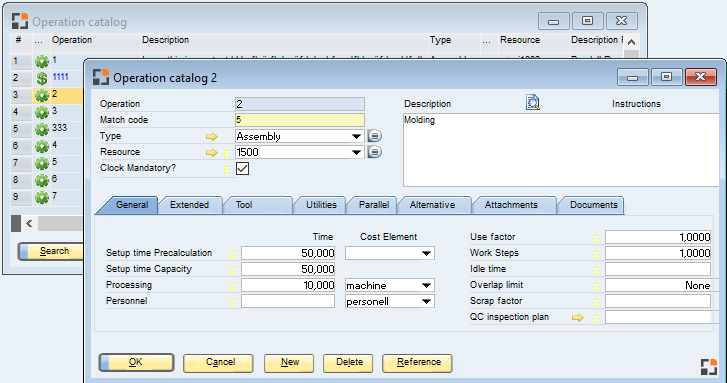727x383 pixels.
Task: Click gear icon of operation 333
Action: pos(42,129)
